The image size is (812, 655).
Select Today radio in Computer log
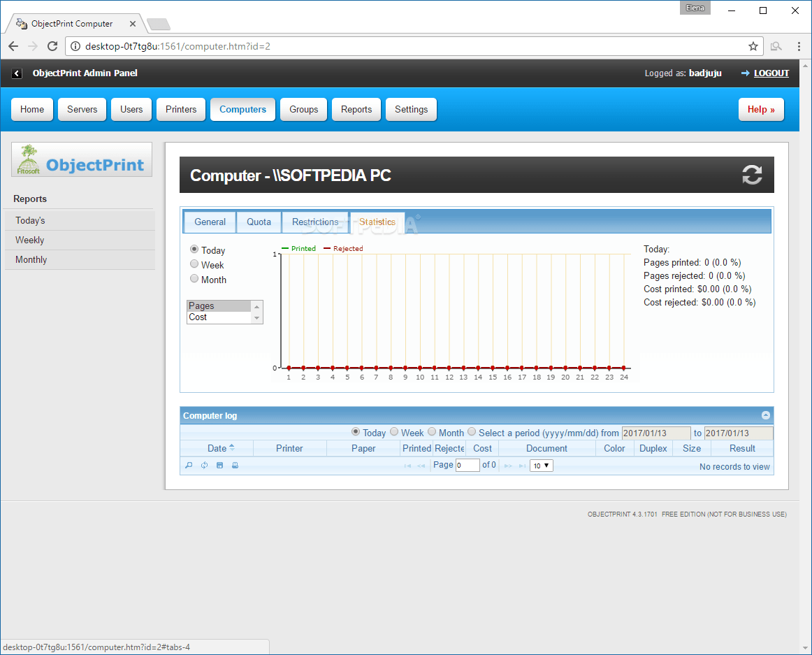(x=356, y=432)
